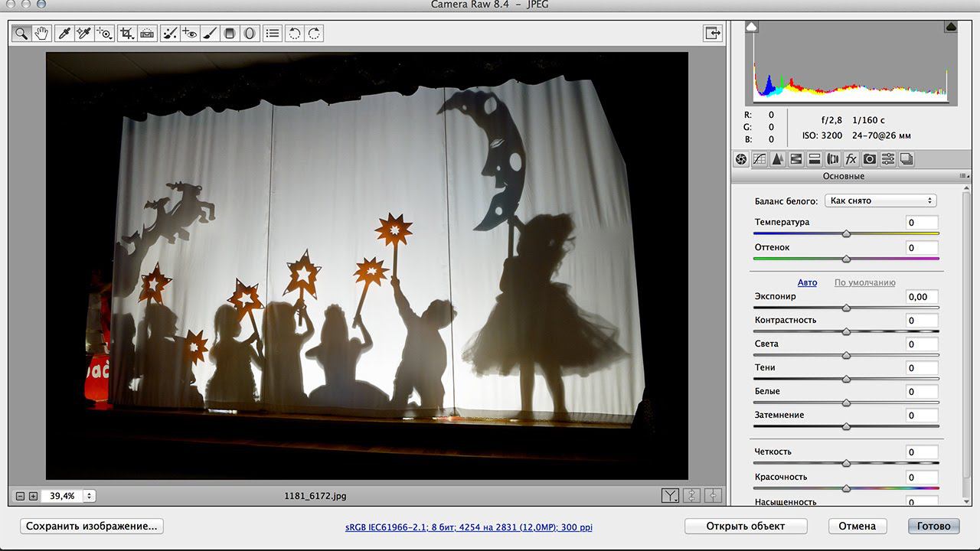Pick the White Balance eyedropper tool

coord(65,33)
